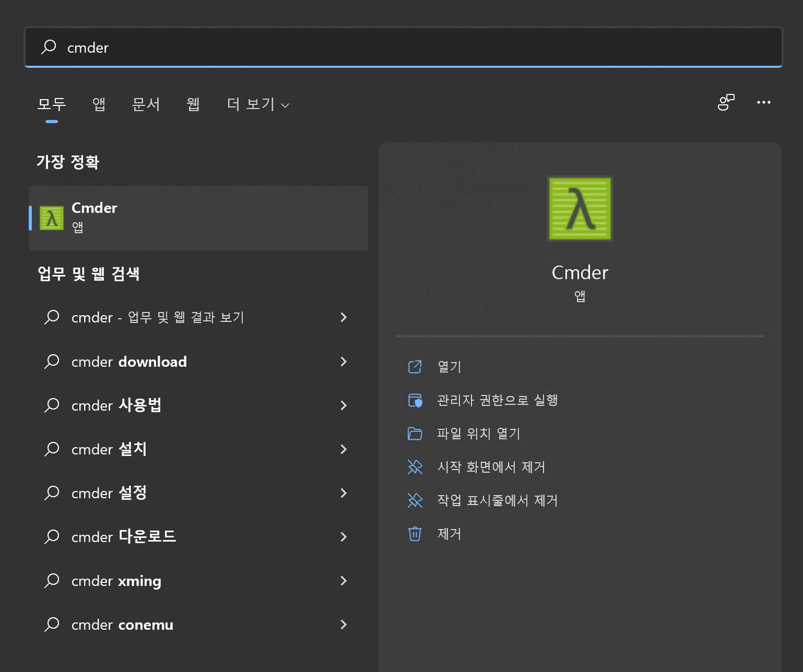This screenshot has width=803, height=672.
Task: Click the folder icon for 파일 위치 열기
Action: [415, 434]
